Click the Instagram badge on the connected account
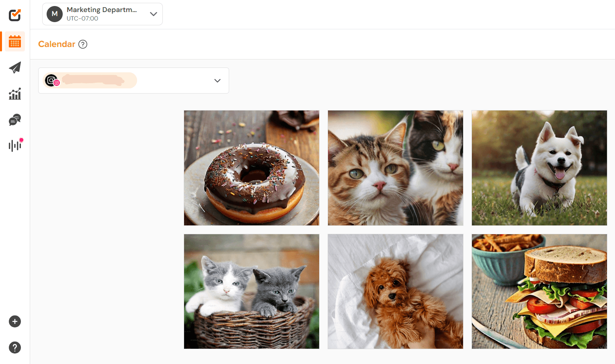Viewport: 615px width, 364px height. [x=57, y=83]
